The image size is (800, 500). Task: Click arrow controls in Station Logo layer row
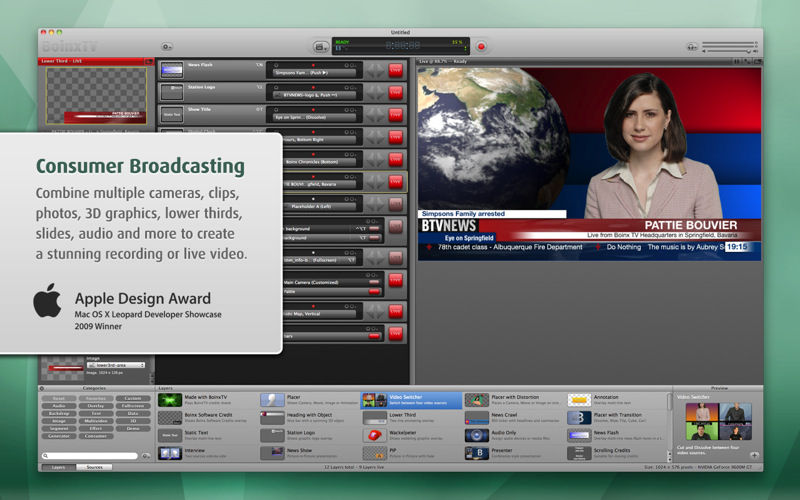point(376,92)
